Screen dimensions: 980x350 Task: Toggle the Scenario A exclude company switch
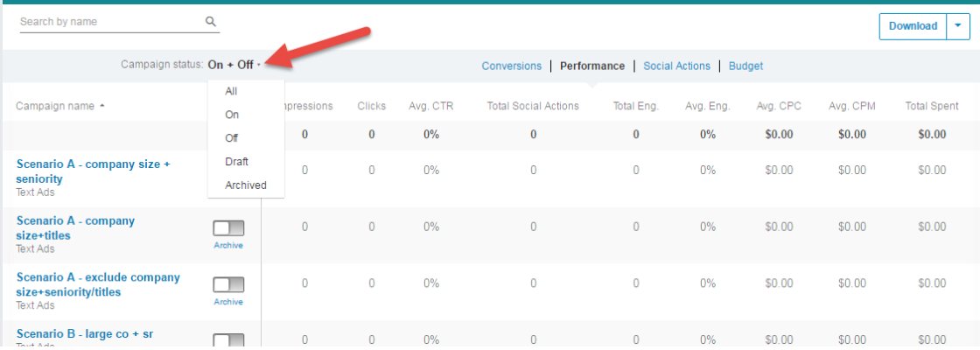(x=228, y=284)
